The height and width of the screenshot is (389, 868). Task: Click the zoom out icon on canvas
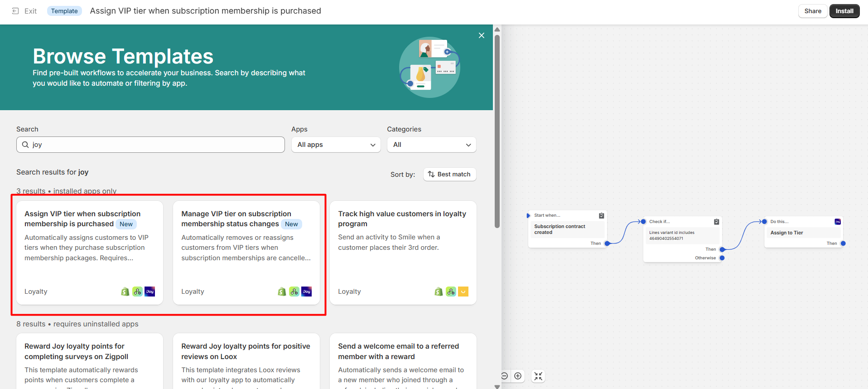504,376
